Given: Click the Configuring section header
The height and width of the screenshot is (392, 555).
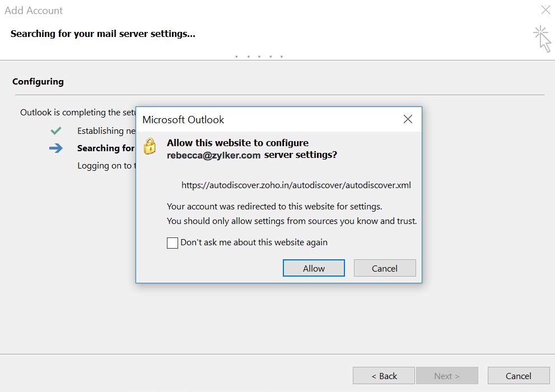Looking at the screenshot, I should [38, 81].
